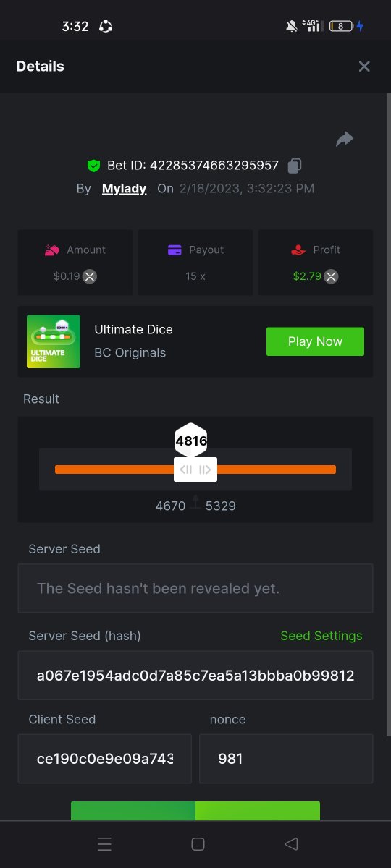The height and width of the screenshot is (868, 391).
Task: Close the Details panel
Action: pyautogui.click(x=364, y=67)
